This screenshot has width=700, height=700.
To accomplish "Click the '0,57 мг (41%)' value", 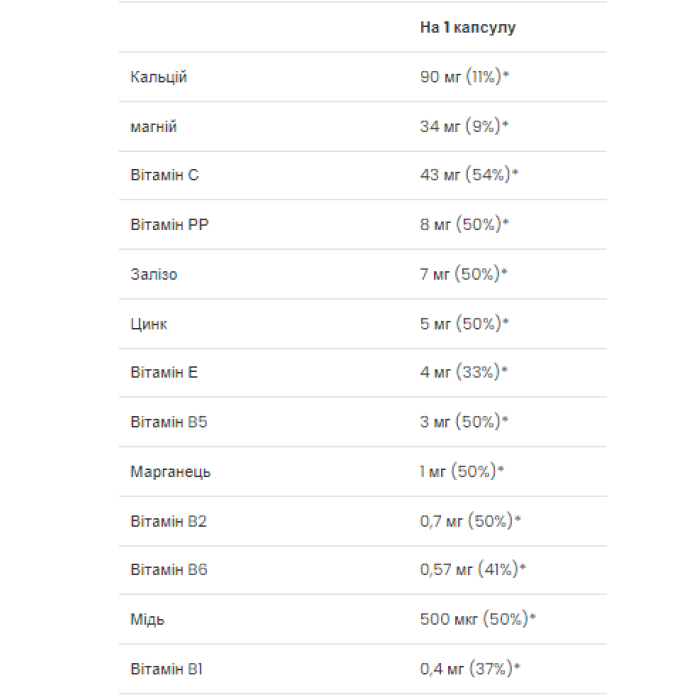I will click(x=473, y=569).
